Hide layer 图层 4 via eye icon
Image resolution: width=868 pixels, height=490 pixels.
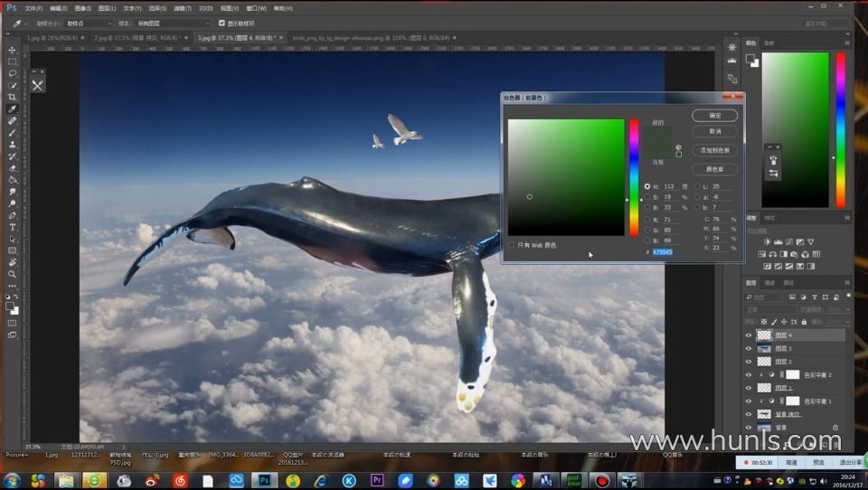tap(748, 335)
